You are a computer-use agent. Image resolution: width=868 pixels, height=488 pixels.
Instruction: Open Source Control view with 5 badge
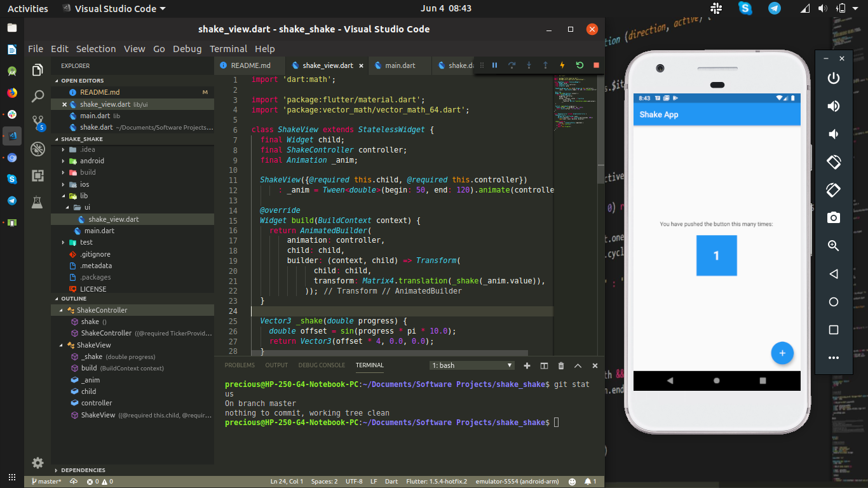click(x=37, y=123)
